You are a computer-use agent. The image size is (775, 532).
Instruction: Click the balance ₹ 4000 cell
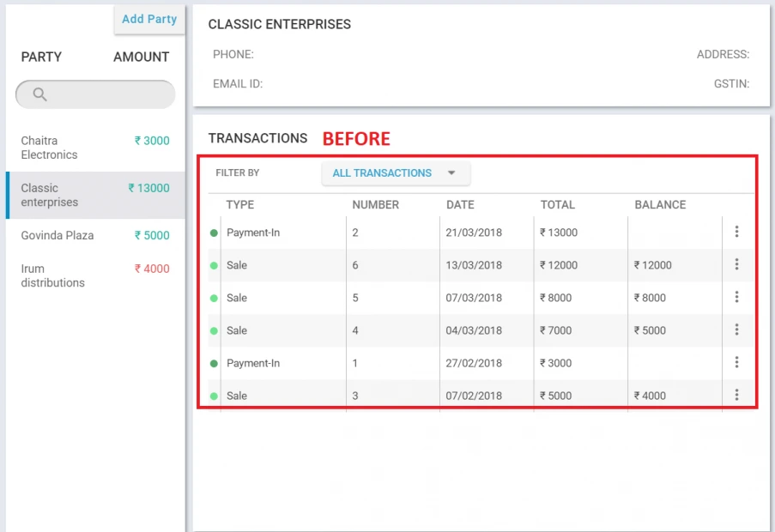650,396
